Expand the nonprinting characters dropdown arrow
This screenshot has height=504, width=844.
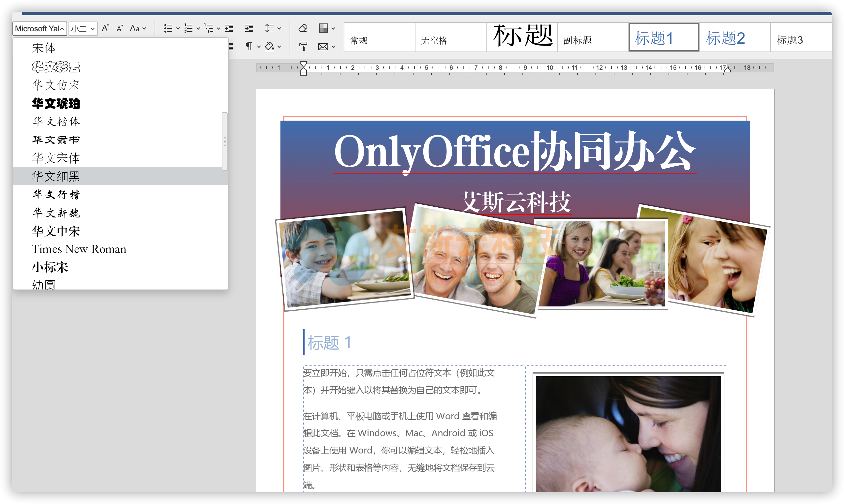[259, 47]
